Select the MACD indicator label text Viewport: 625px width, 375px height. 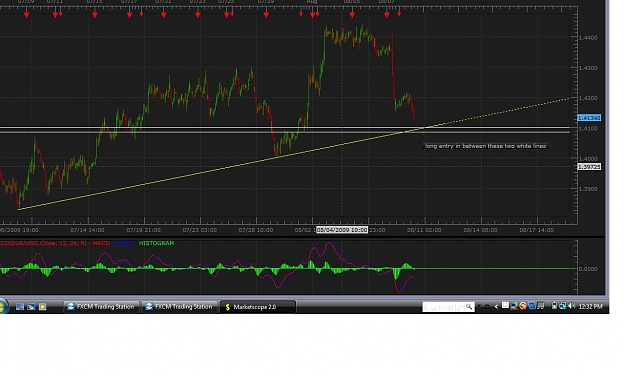pos(55,243)
